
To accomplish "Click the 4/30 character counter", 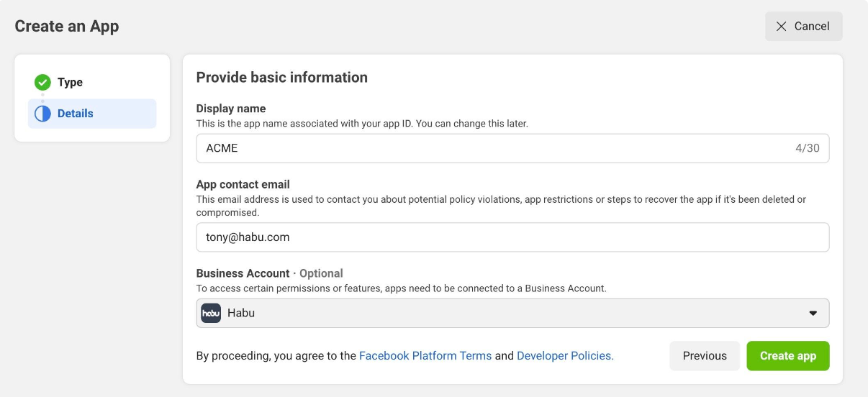I will click(808, 148).
